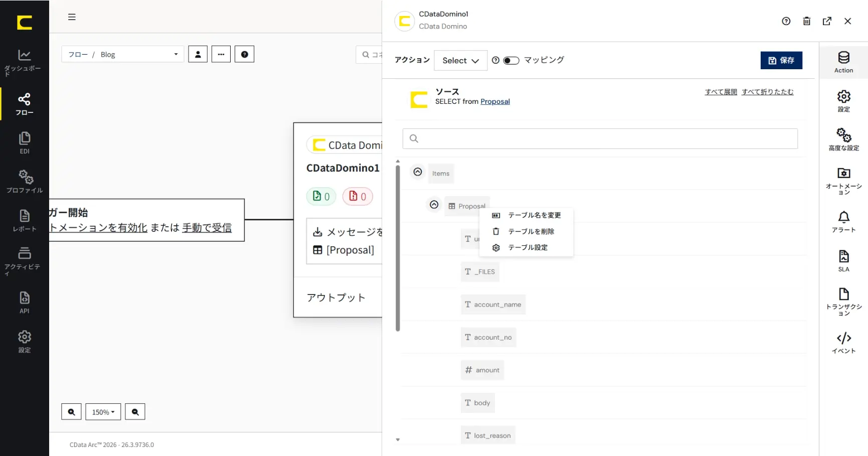Open the Select action dropdown
This screenshot has height=456, width=868.
460,60
